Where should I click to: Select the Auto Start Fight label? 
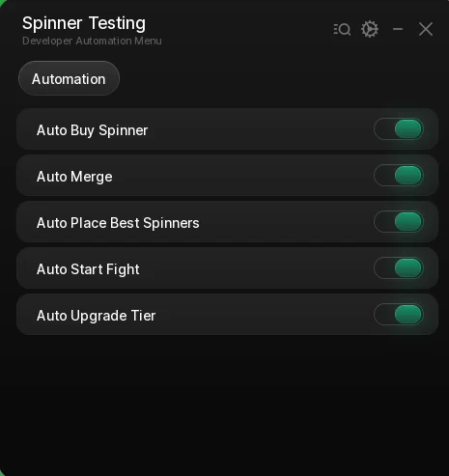tap(88, 269)
